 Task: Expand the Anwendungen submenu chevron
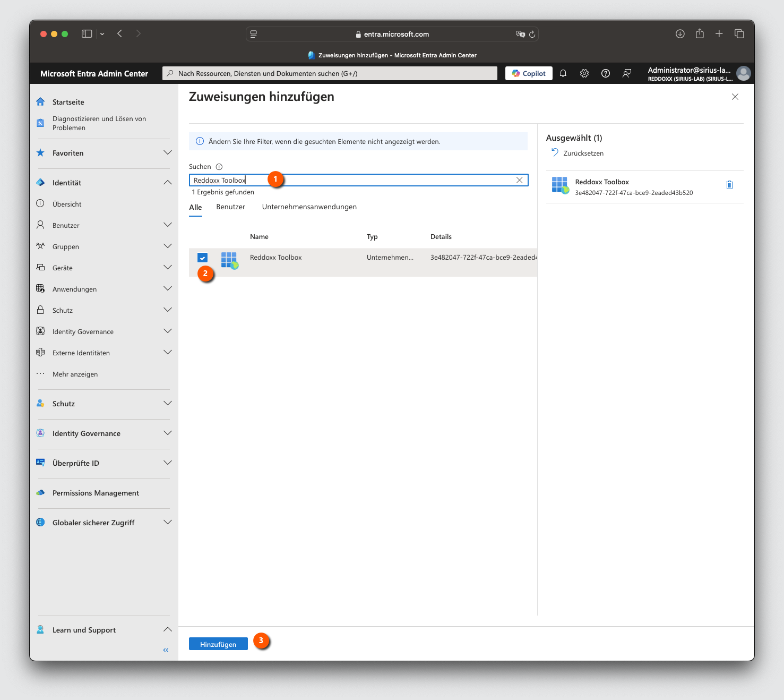[168, 288]
